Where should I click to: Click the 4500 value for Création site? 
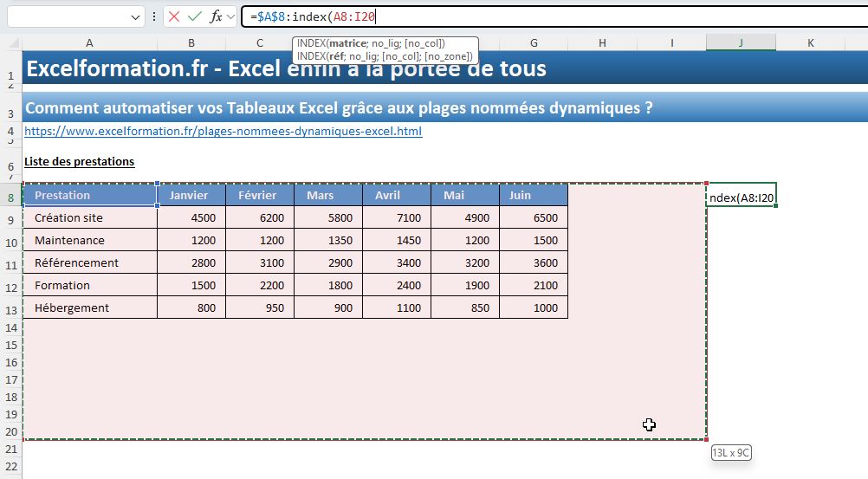pos(191,217)
